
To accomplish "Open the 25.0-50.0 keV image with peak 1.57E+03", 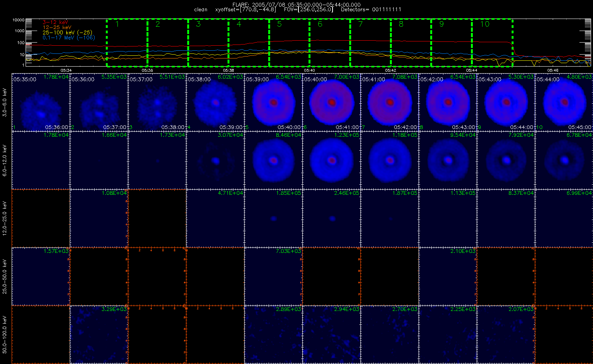I will pyautogui.click(x=41, y=276).
